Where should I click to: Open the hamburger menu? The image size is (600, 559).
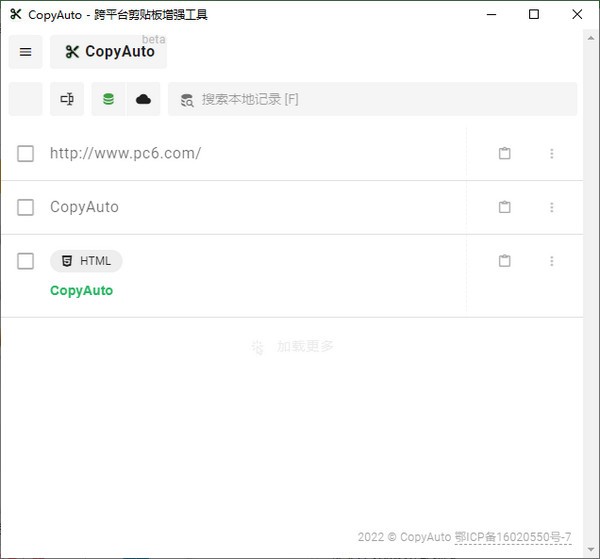pos(25,52)
